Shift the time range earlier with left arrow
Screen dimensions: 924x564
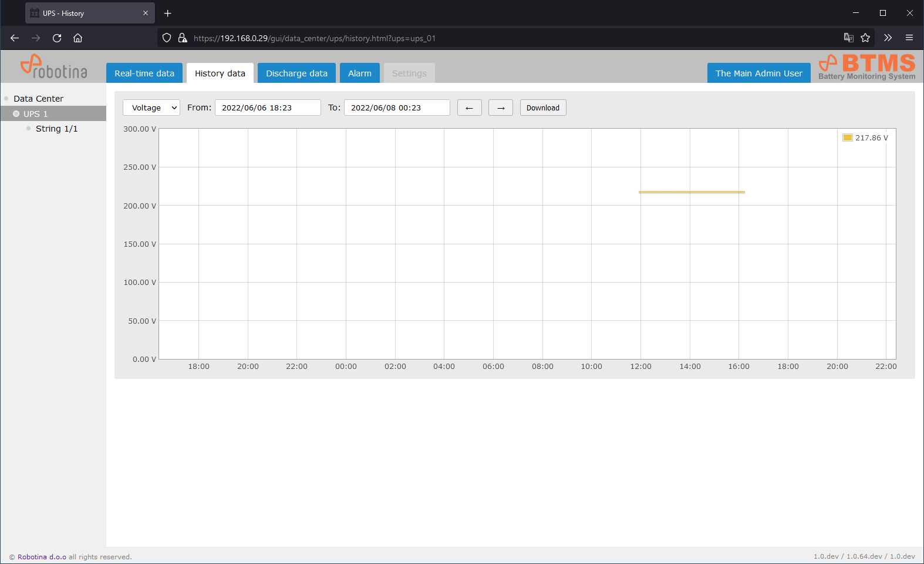(x=469, y=108)
